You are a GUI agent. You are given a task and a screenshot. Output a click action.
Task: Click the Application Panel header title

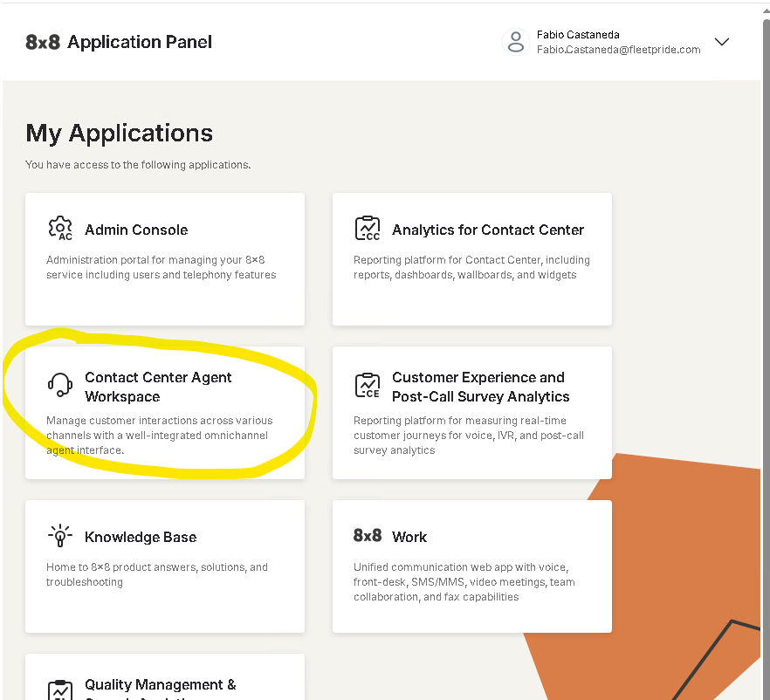click(140, 42)
